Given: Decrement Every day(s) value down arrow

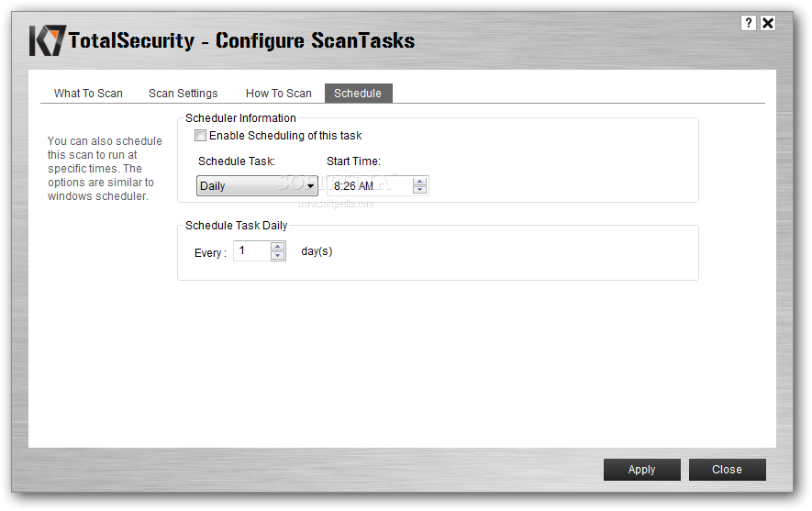Looking at the screenshot, I should coord(278,255).
